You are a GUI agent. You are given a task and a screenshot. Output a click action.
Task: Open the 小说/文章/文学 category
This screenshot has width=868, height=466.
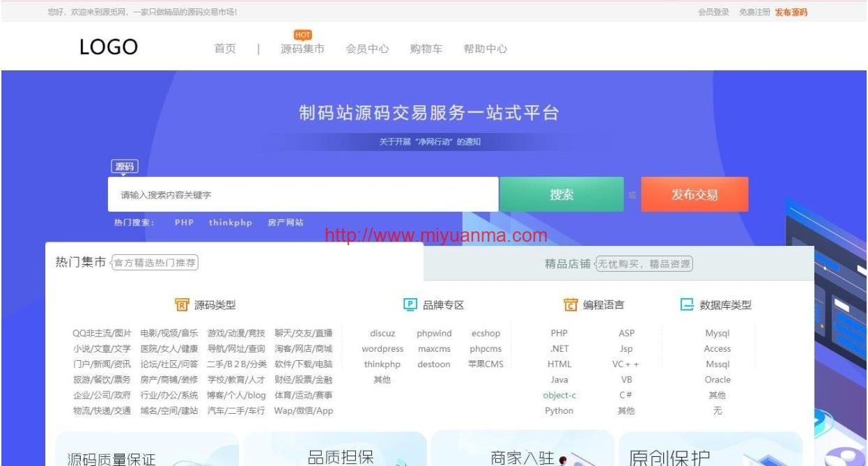point(102,348)
